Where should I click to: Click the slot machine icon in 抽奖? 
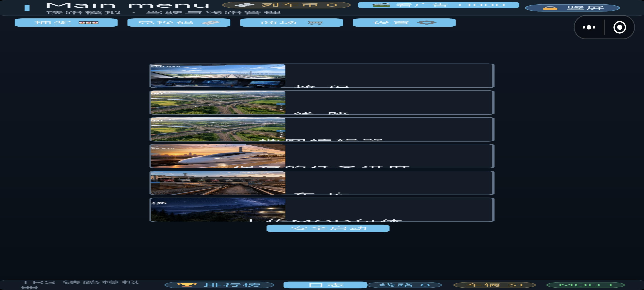click(x=89, y=23)
